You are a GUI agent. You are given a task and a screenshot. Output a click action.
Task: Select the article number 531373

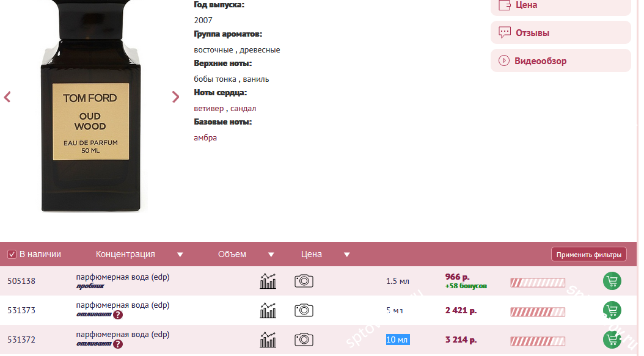(21, 310)
